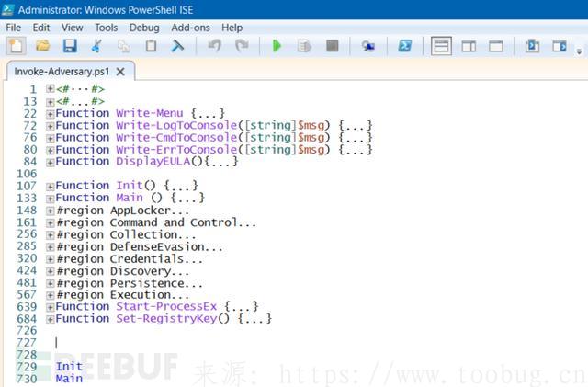Screen dimensions: 588x387
Task: Show script pane to the right layout icon
Action: click(469, 46)
